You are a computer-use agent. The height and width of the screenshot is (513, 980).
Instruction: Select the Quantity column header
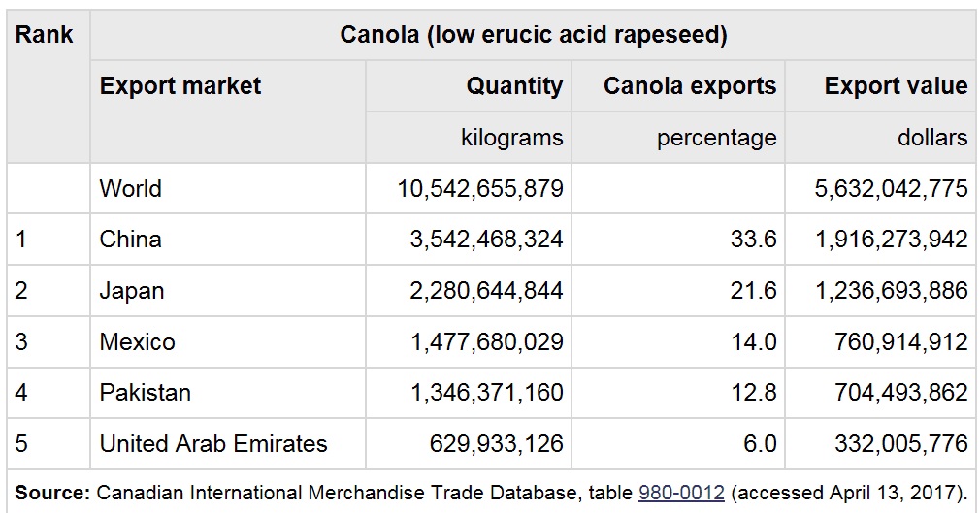pyautogui.click(x=514, y=85)
